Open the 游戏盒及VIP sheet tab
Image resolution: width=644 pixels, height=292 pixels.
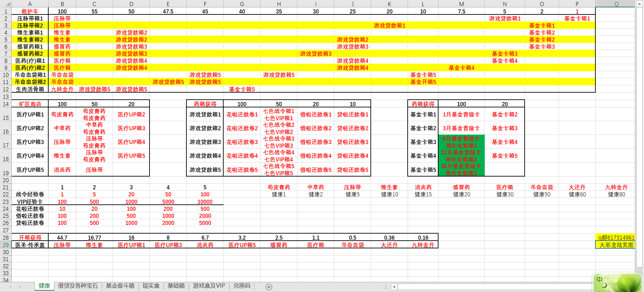209,286
